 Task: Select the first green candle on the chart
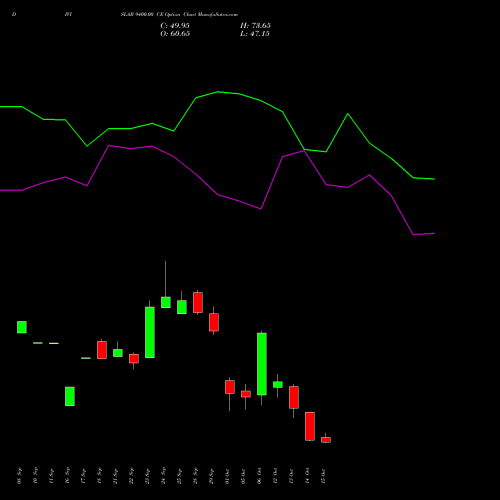[22, 327]
